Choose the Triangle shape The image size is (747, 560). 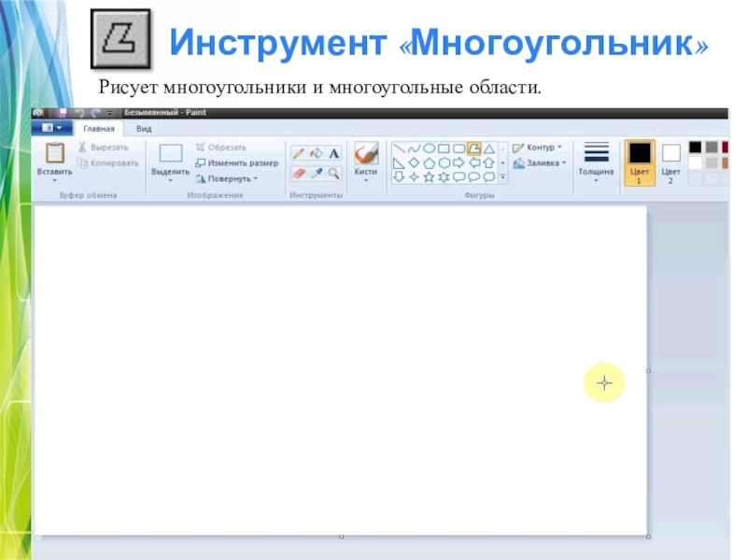point(488,148)
